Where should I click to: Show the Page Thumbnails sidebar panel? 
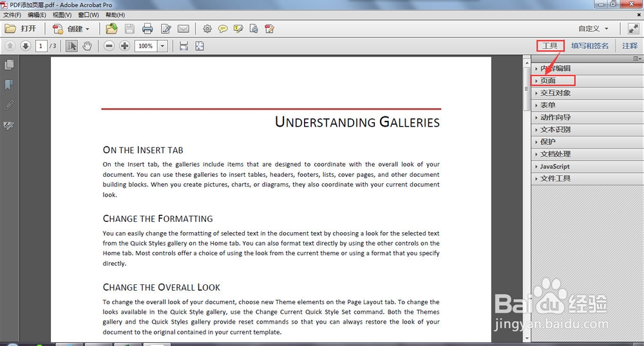coord(9,65)
